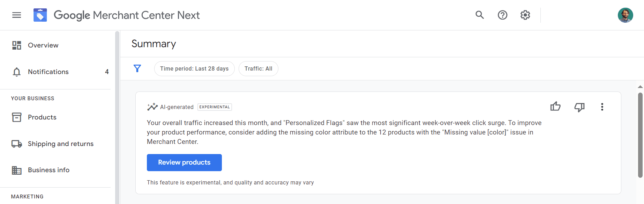Click the Merchant Center logo icon
Image resolution: width=644 pixels, height=204 pixels.
pyautogui.click(x=40, y=15)
